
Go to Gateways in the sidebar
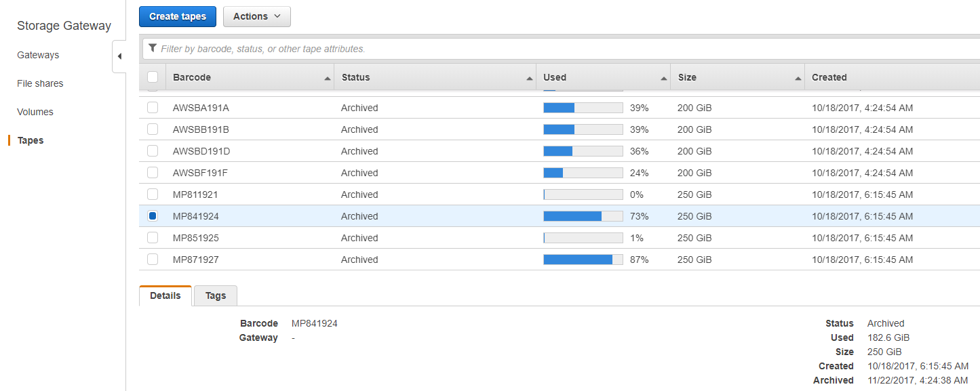click(x=38, y=55)
